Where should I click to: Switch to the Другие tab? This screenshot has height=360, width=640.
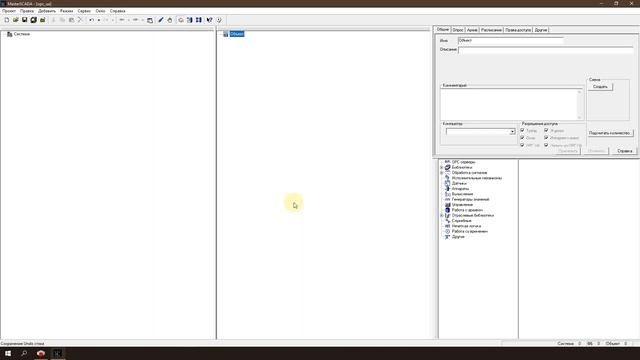541,30
